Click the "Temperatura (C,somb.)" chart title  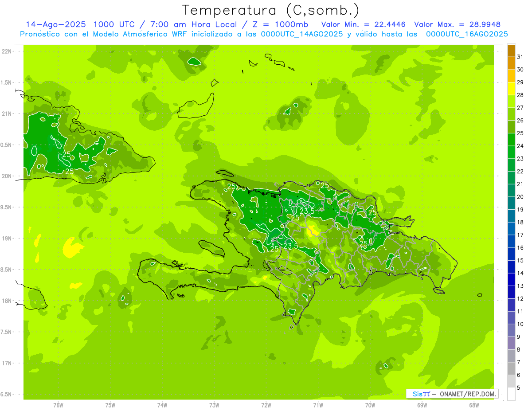(x=271, y=11)
